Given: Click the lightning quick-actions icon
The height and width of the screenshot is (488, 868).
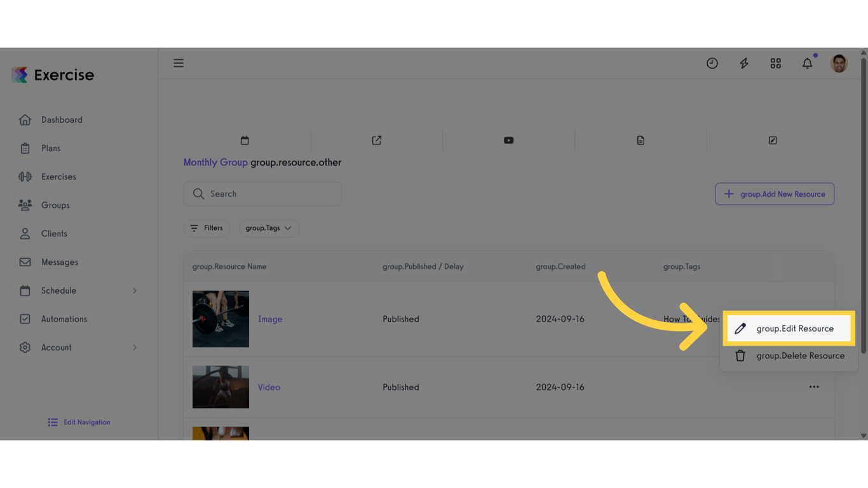Looking at the screenshot, I should point(743,63).
